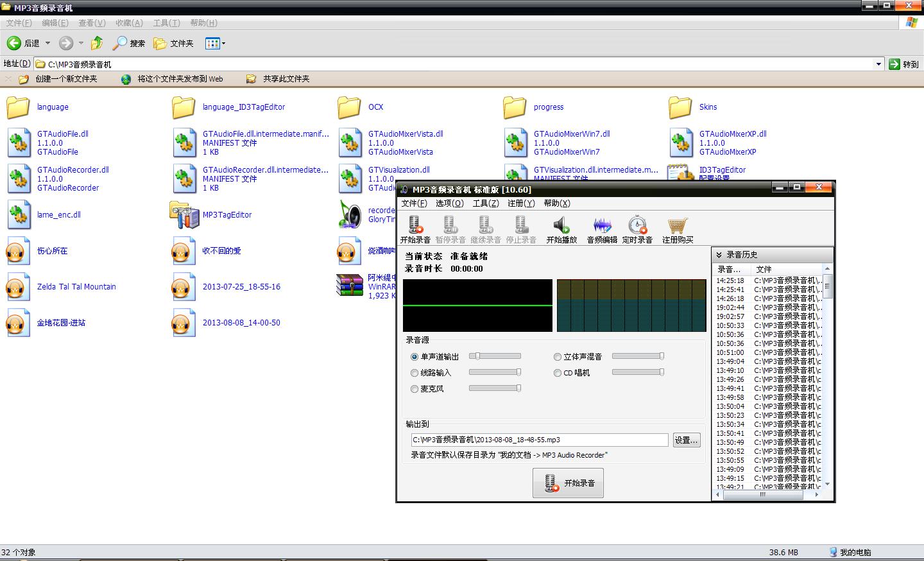Image resolution: width=924 pixels, height=561 pixels.
Task: Open the Explorer 查看(V) menu
Action: [x=92, y=23]
